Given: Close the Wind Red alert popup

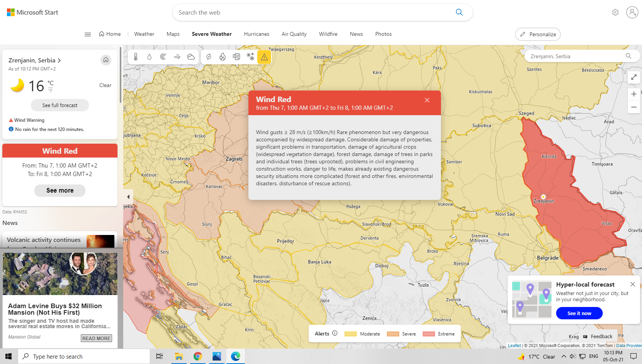Looking at the screenshot, I should 427,100.
